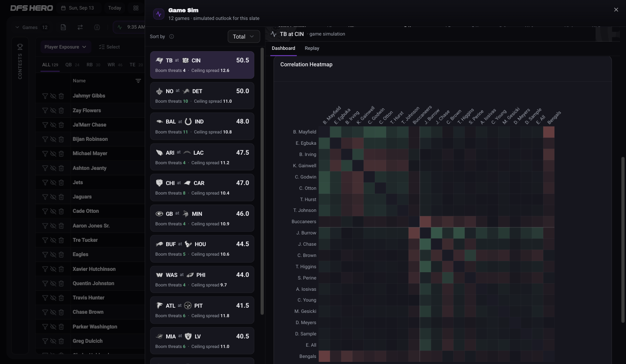
Task: Close the Game Sim panel
Action: (616, 10)
